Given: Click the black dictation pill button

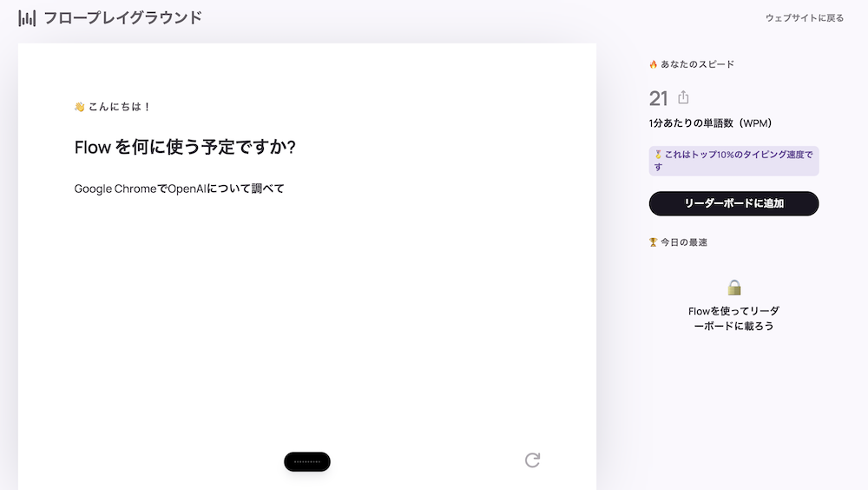Looking at the screenshot, I should click(307, 461).
